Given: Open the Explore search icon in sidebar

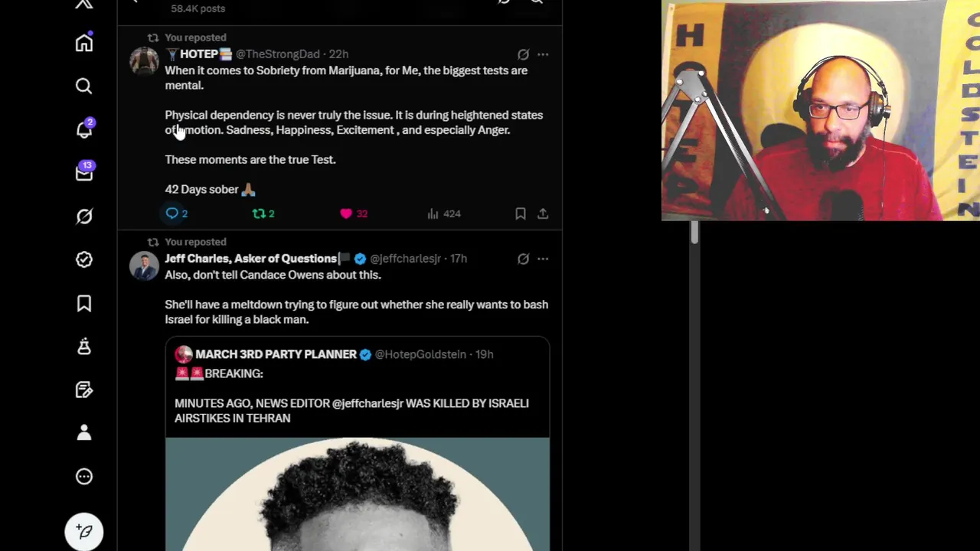Looking at the screenshot, I should pos(84,86).
